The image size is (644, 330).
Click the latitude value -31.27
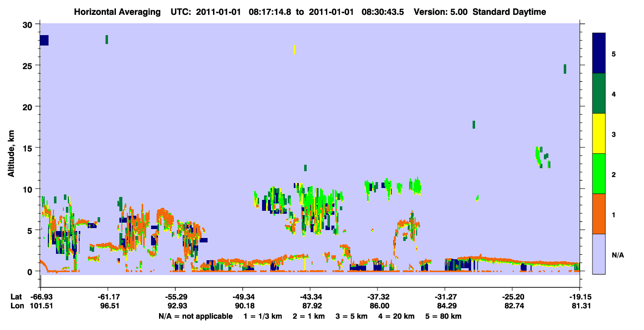pyautogui.click(x=445, y=297)
